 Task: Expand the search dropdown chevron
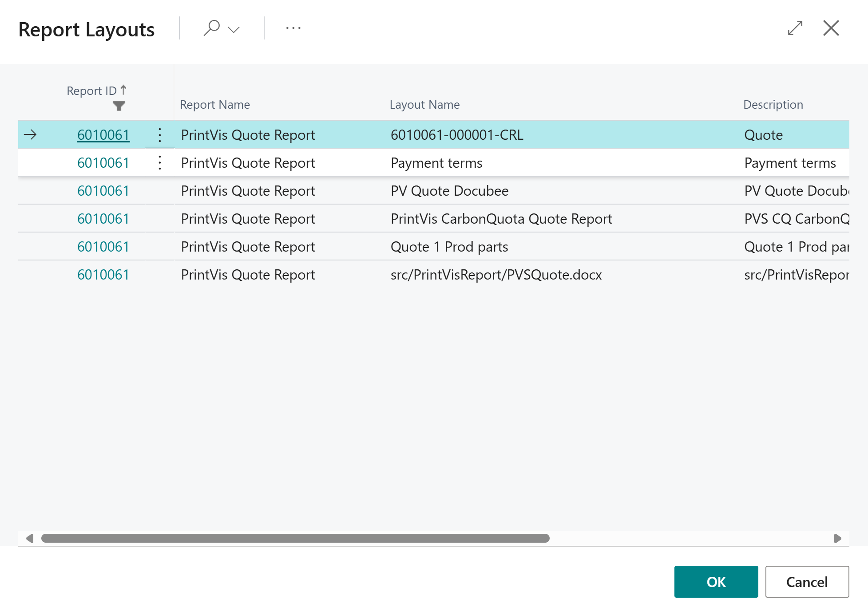point(234,30)
